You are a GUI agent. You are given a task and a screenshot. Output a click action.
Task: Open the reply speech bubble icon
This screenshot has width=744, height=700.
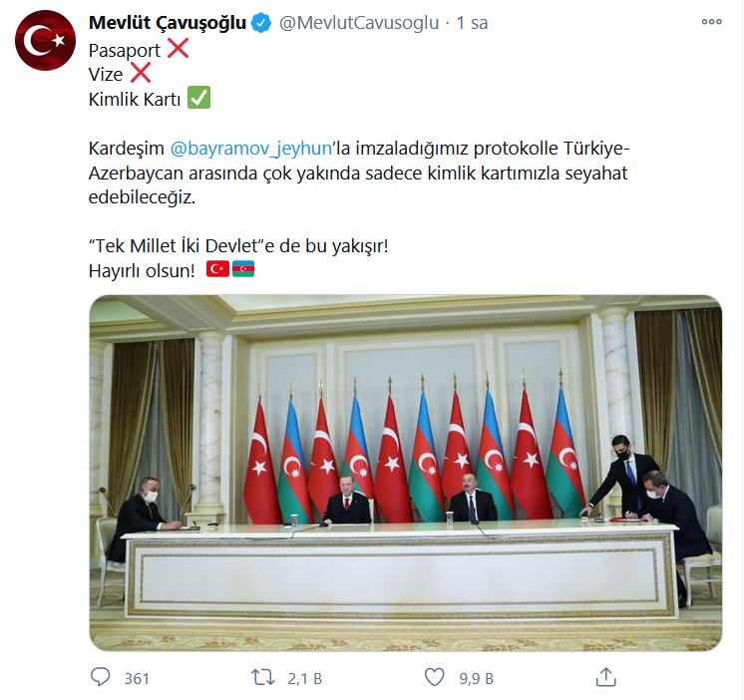click(x=100, y=677)
